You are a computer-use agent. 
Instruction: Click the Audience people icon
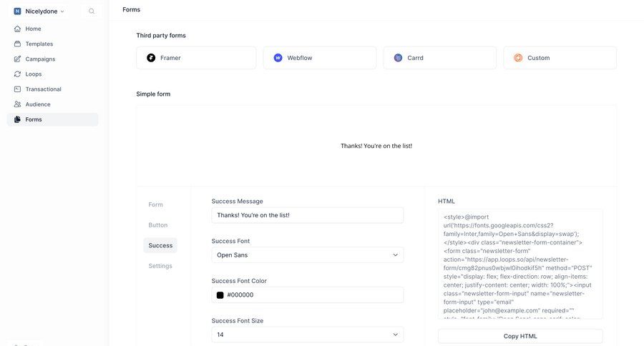pyautogui.click(x=18, y=104)
